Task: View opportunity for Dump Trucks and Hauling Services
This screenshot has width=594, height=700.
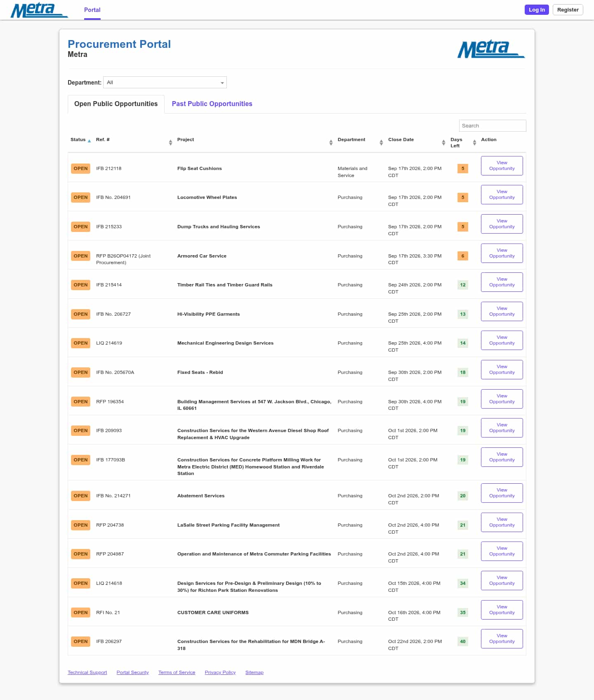Action: pyautogui.click(x=502, y=224)
